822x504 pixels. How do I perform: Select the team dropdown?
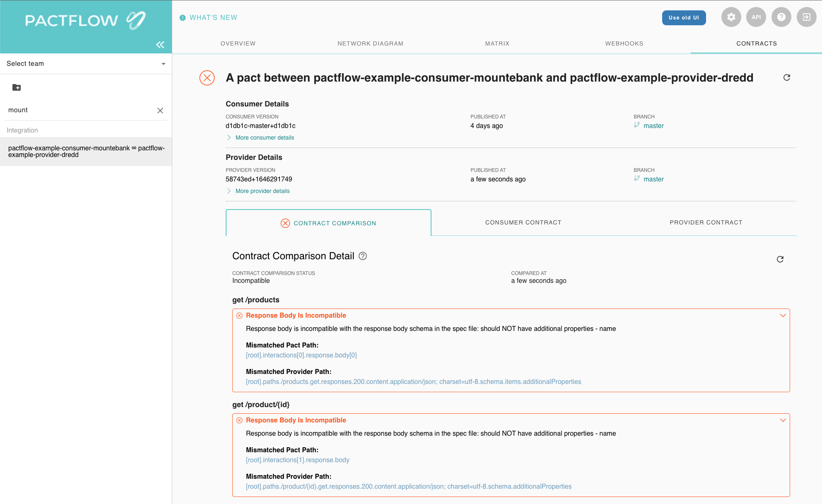tap(86, 63)
